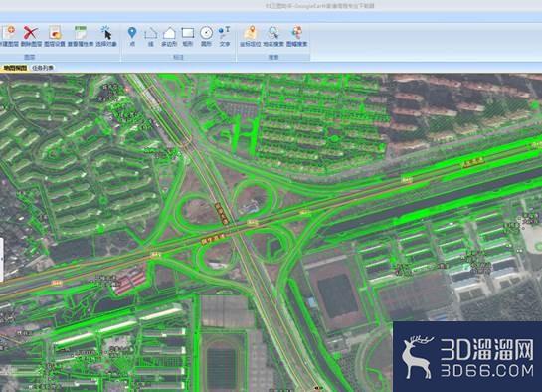Open the Place Name Search tool
The width and height of the screenshot is (542, 392).
point(273,36)
